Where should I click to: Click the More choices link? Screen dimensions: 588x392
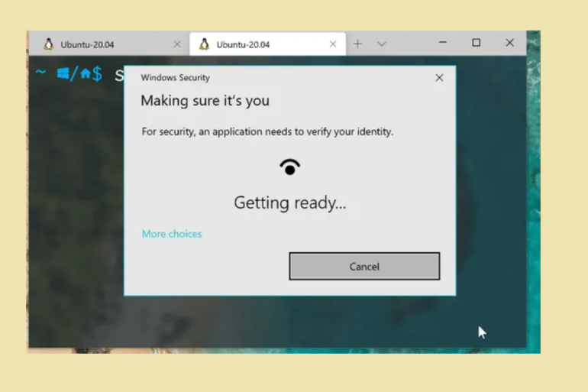pos(172,234)
